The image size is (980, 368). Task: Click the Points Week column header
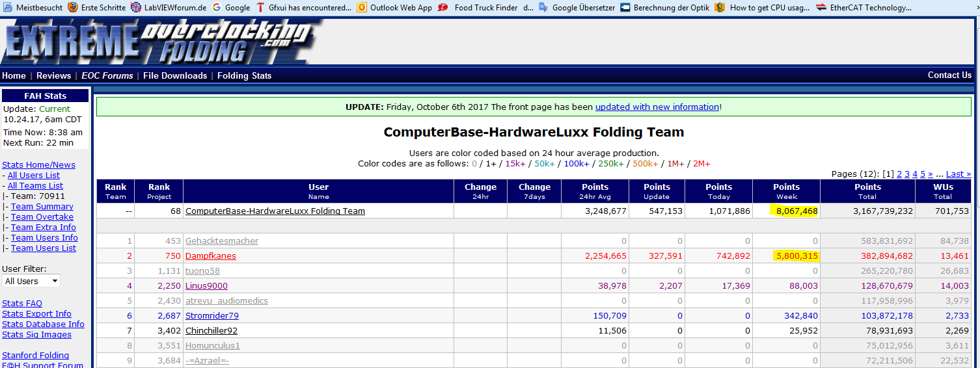(786, 191)
